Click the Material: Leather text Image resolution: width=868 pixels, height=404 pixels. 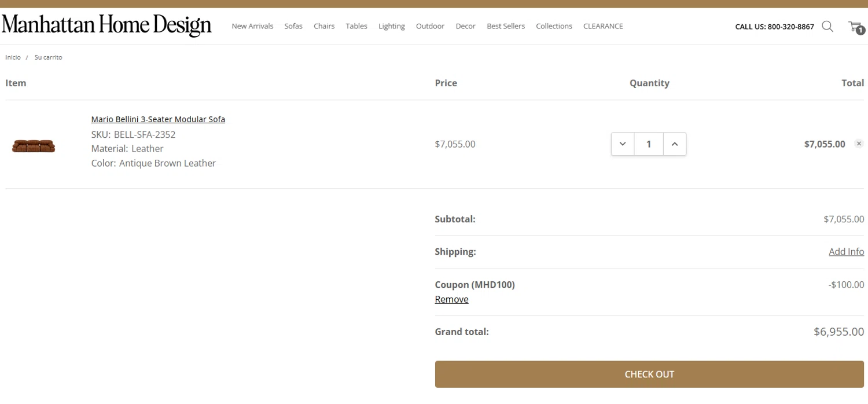127,149
